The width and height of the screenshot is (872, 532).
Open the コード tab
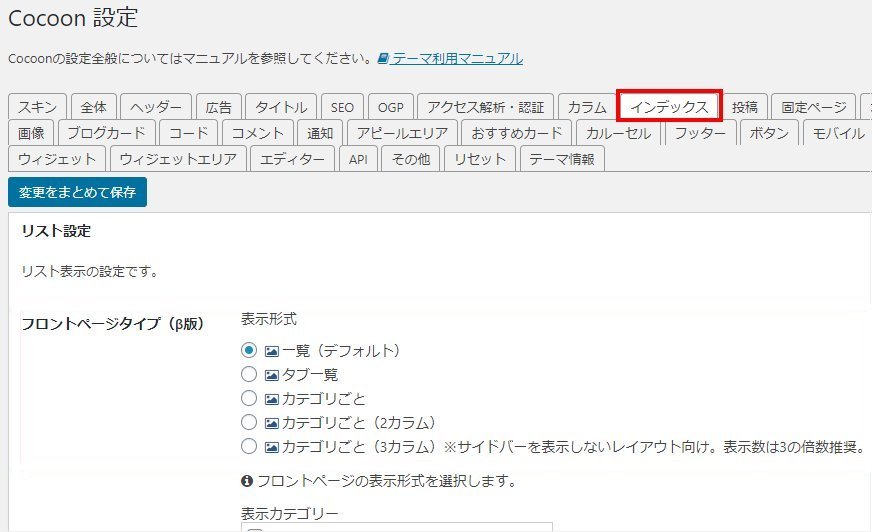pyautogui.click(x=189, y=133)
